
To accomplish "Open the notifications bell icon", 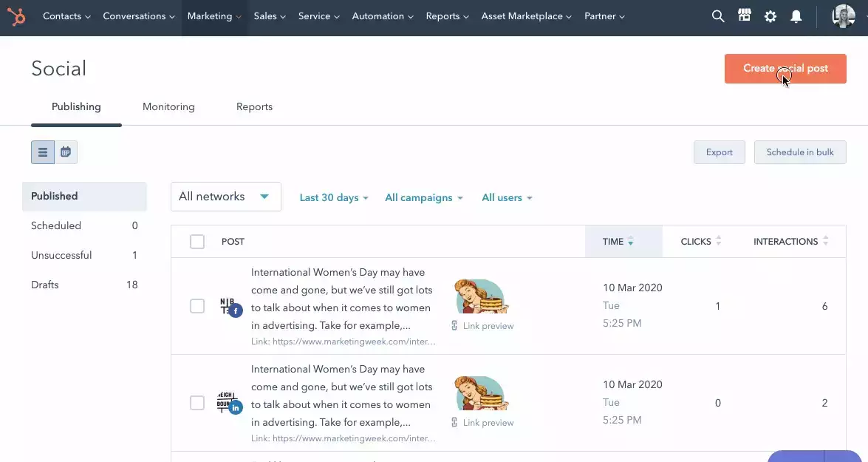I will 796,16.
